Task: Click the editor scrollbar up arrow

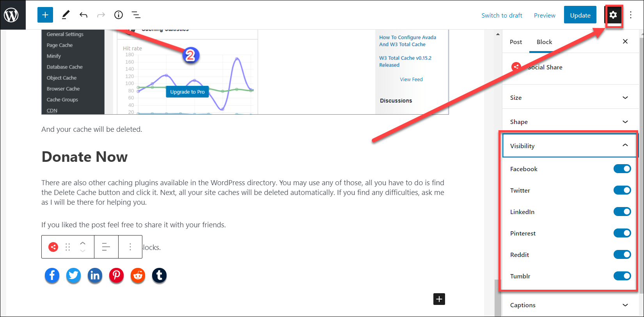Action: [498, 34]
